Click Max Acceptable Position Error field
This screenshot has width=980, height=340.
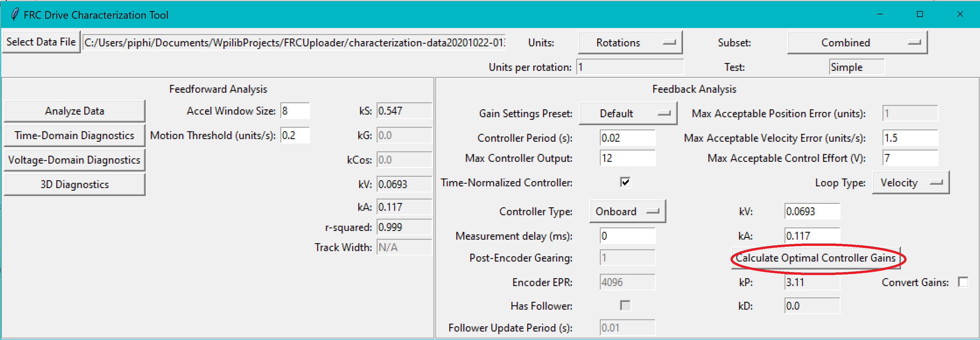pos(910,113)
